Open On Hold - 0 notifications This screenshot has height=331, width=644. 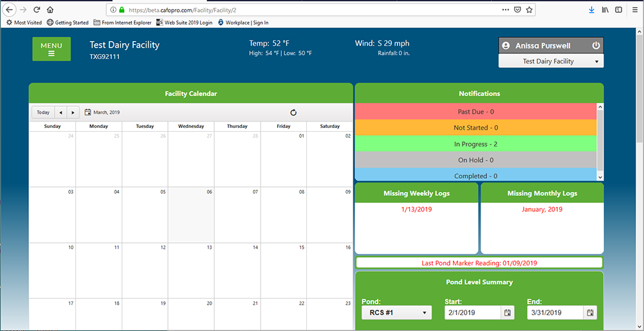475,160
